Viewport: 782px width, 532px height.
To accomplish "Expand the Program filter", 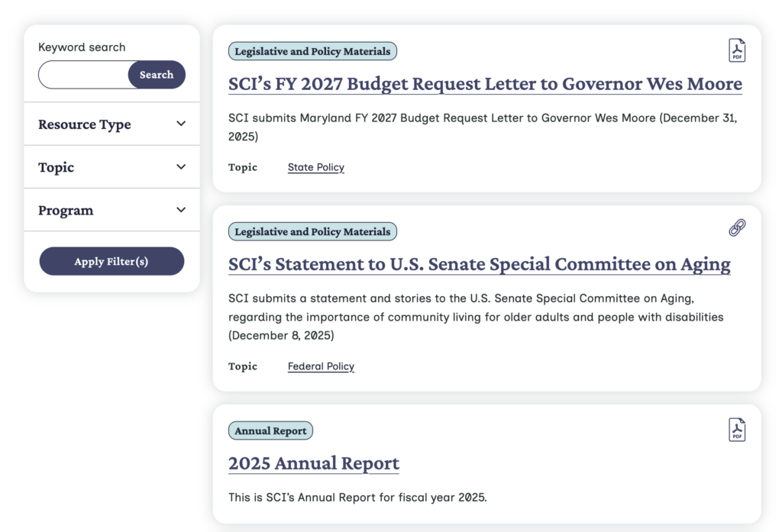I will 111,209.
